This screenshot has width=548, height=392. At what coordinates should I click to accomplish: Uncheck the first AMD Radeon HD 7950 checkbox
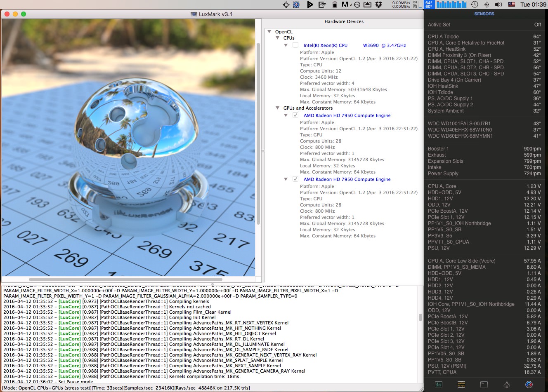295,115
